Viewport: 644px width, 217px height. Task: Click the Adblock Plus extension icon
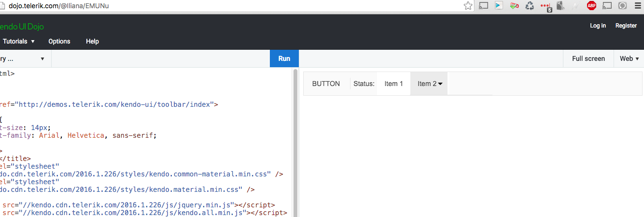(591, 6)
